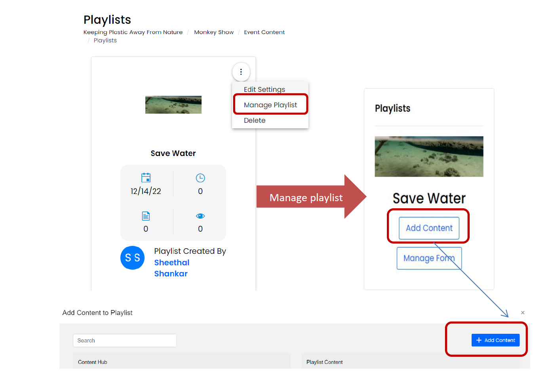The height and width of the screenshot is (392, 550).
Task: Select Edit Settings from the menu
Action: pos(264,89)
